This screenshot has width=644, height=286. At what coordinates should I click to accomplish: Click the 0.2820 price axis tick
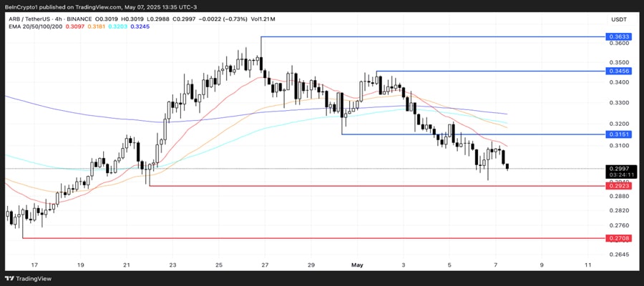619,210
